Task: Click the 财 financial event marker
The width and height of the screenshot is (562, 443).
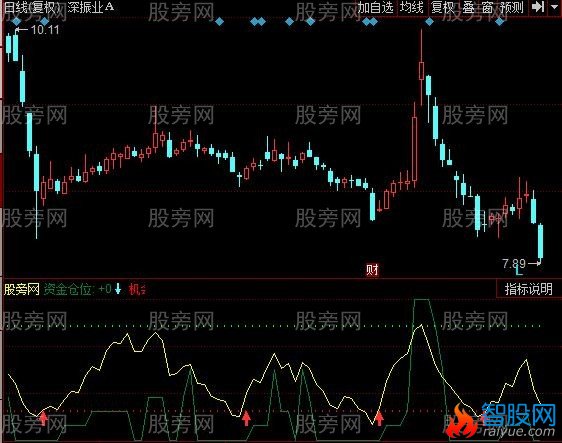Action: click(x=372, y=270)
